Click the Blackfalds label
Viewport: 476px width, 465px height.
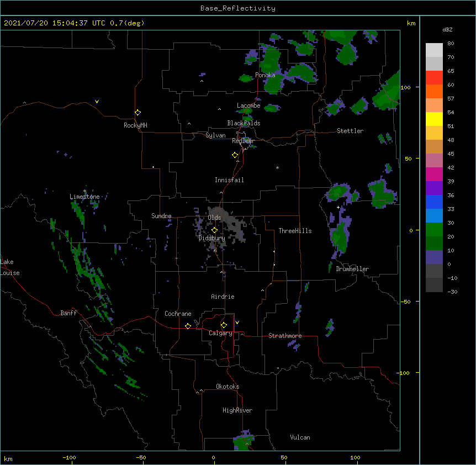(244, 123)
